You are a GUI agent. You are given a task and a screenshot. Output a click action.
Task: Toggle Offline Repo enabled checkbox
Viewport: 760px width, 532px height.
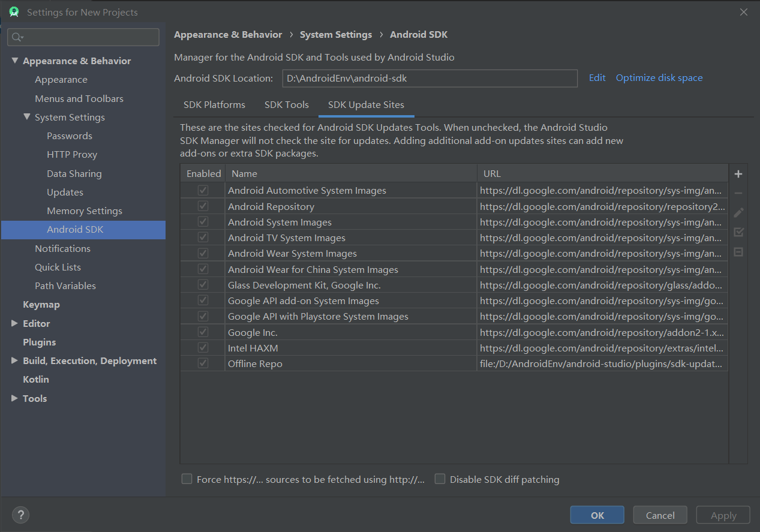click(203, 363)
